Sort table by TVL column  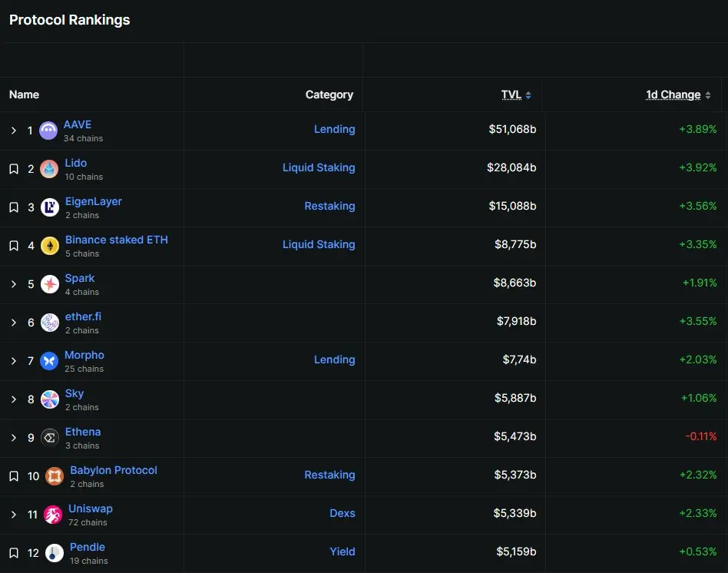click(x=516, y=94)
